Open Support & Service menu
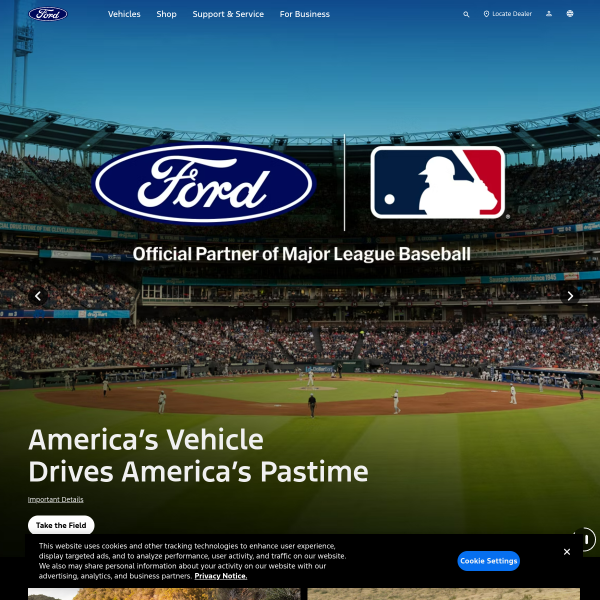The image size is (600, 600). click(x=228, y=14)
